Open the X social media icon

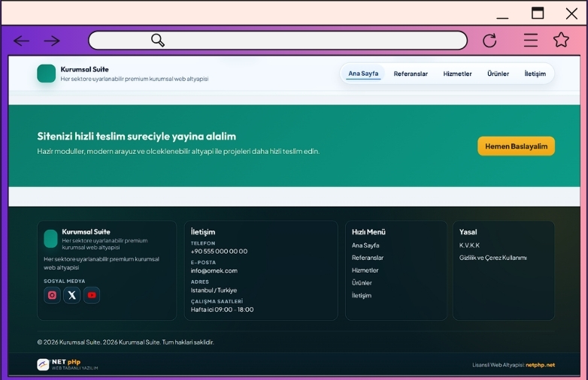(x=72, y=295)
